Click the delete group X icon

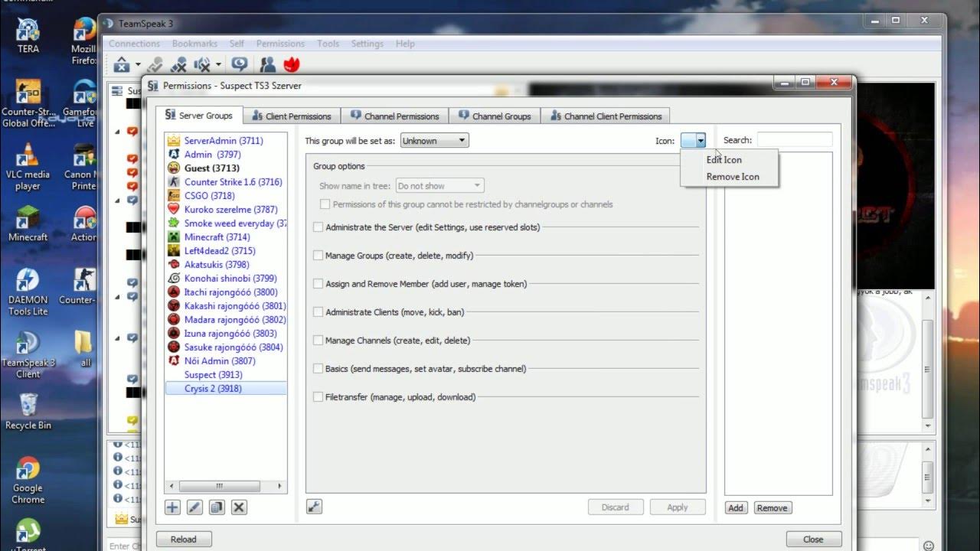[x=239, y=507]
